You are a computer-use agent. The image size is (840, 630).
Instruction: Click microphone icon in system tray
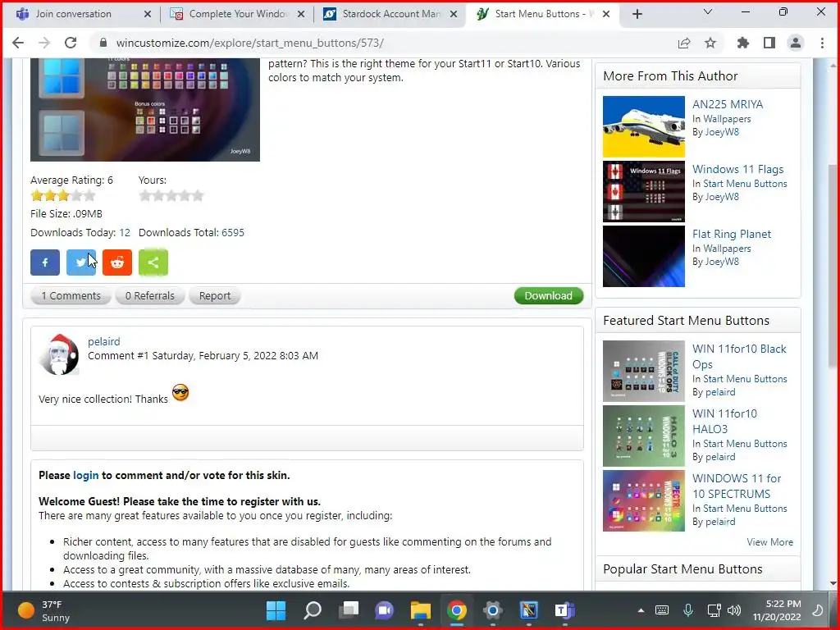click(688, 610)
